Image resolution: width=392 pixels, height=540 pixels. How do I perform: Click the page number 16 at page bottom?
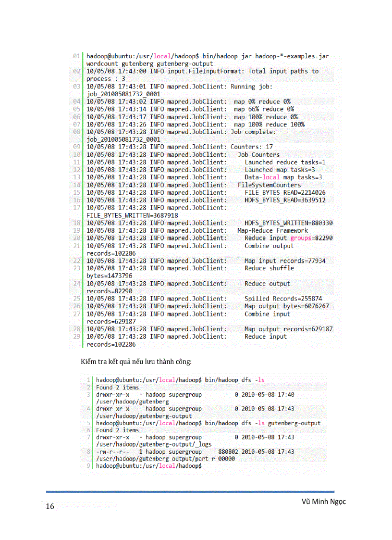coord(49,506)
